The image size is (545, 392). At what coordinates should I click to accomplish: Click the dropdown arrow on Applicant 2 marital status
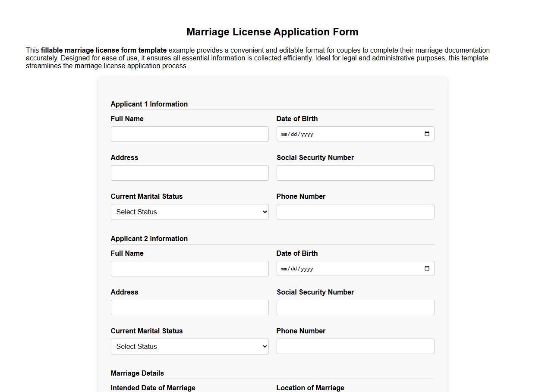(x=264, y=346)
